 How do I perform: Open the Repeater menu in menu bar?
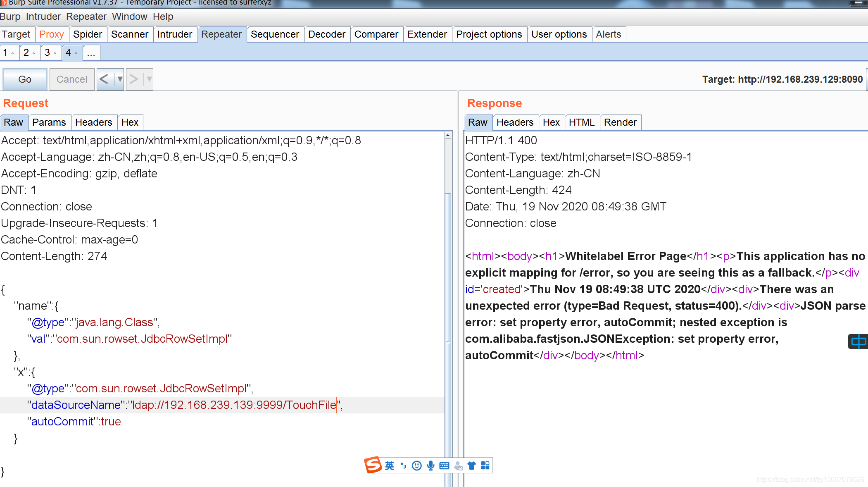(86, 17)
